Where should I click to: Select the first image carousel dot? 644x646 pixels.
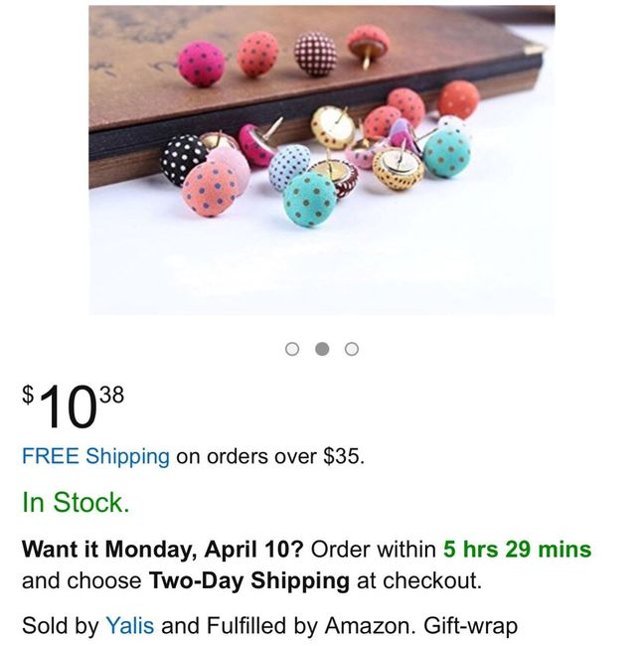click(292, 349)
